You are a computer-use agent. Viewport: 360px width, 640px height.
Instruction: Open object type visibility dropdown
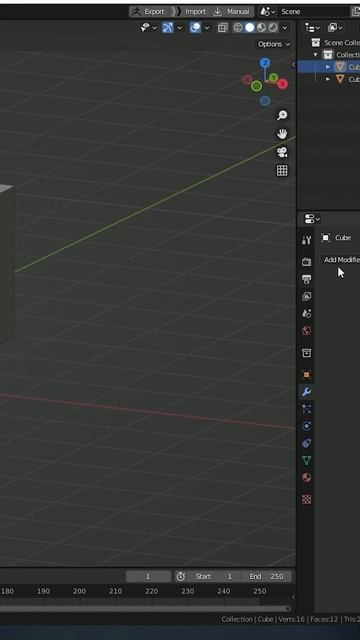point(148,28)
